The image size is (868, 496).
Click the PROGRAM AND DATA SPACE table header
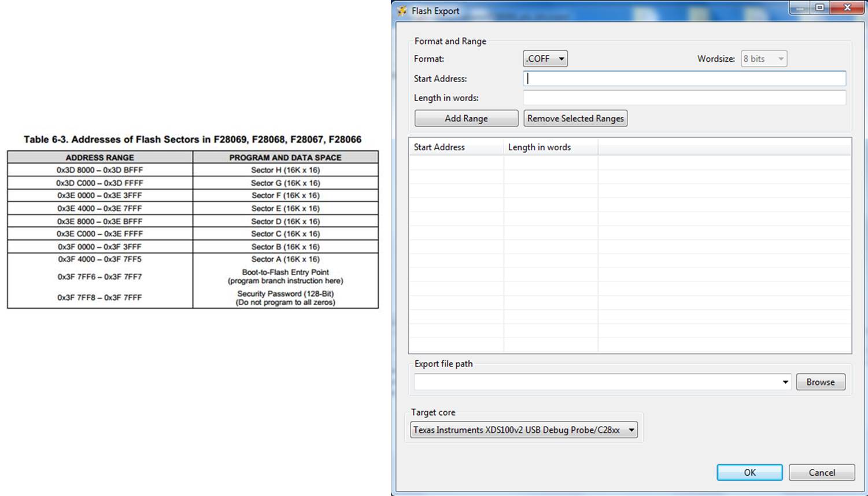[286, 157]
